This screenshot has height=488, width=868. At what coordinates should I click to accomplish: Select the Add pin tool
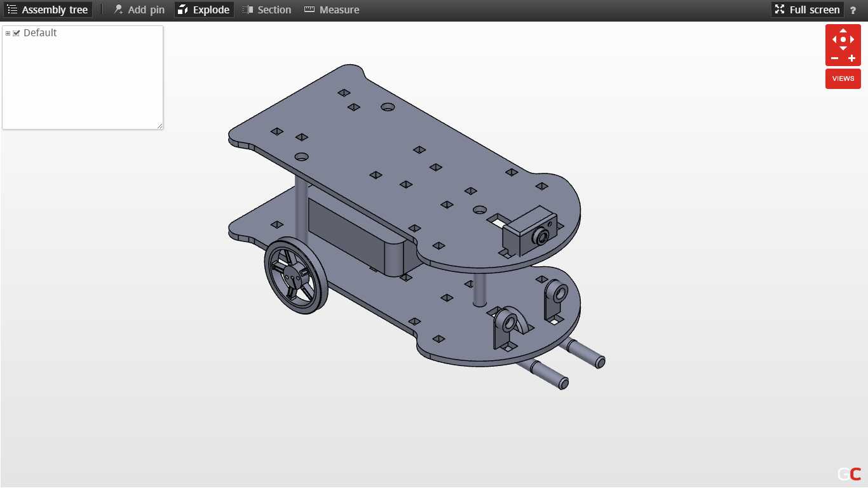(139, 10)
